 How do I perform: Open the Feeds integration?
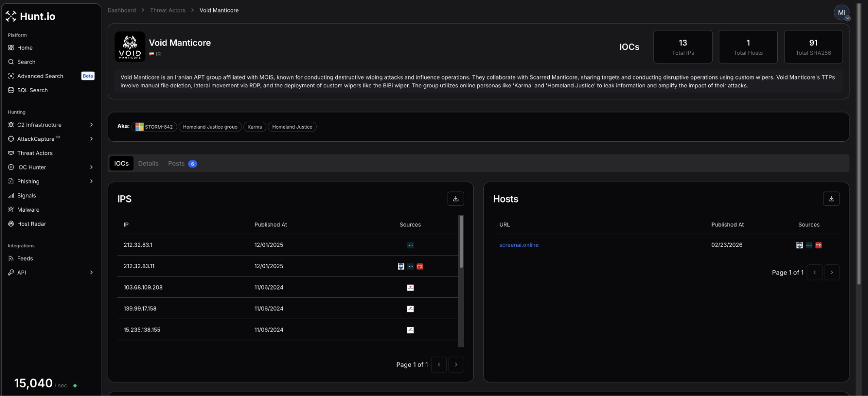[x=25, y=258]
